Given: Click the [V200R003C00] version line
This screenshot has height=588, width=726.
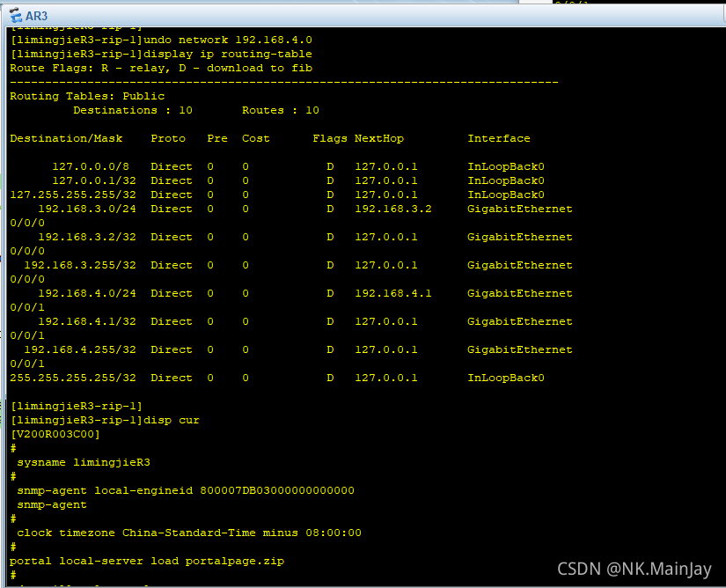Looking at the screenshot, I should pyautogui.click(x=55, y=434).
